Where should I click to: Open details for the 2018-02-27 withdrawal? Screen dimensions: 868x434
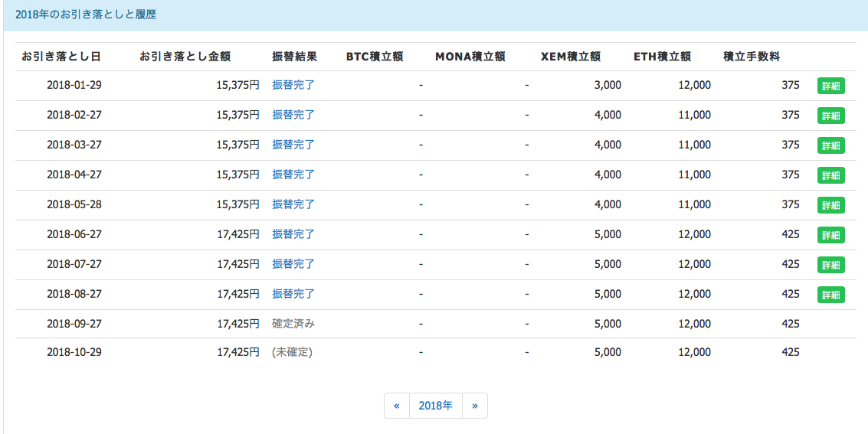[x=830, y=116]
